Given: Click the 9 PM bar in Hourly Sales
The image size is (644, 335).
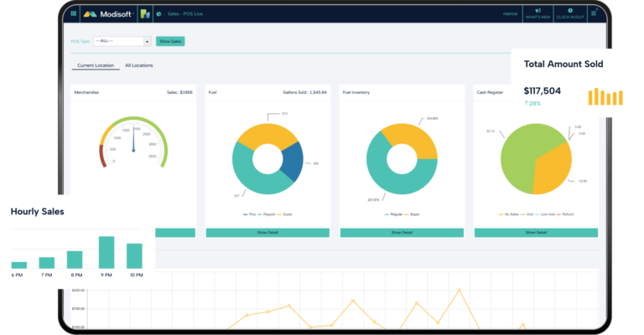Looking at the screenshot, I should [106, 252].
